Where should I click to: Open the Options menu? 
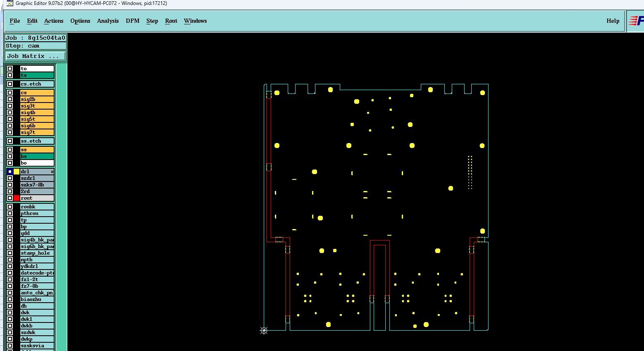tap(80, 21)
